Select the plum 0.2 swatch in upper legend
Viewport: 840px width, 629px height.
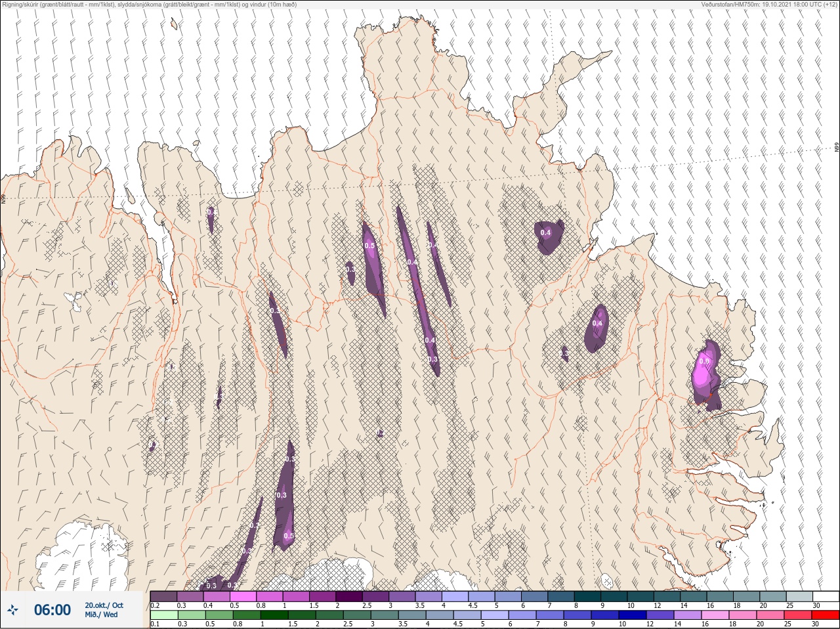click(163, 597)
